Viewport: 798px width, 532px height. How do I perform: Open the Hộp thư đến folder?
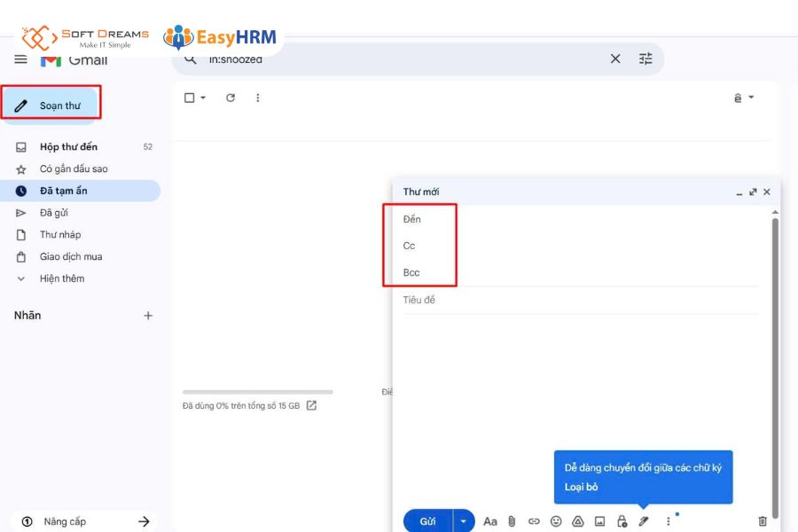tap(68, 147)
